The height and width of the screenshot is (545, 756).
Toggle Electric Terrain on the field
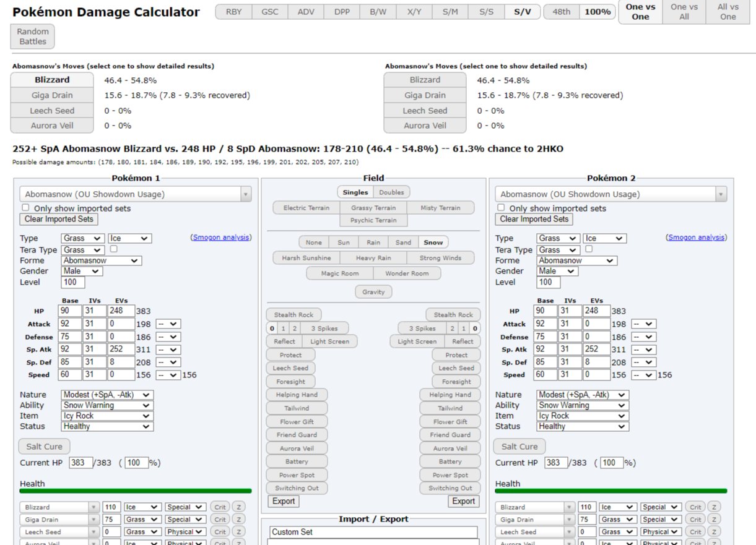click(x=306, y=208)
